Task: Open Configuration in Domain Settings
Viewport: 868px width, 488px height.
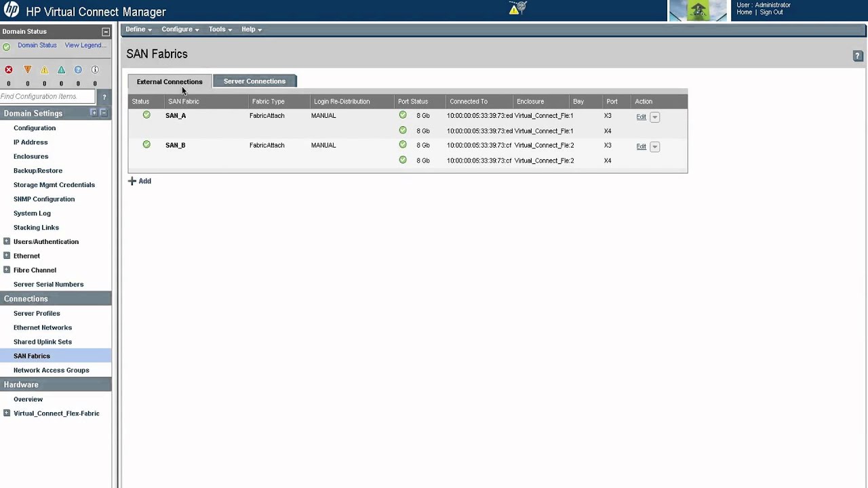Action: (35, 128)
